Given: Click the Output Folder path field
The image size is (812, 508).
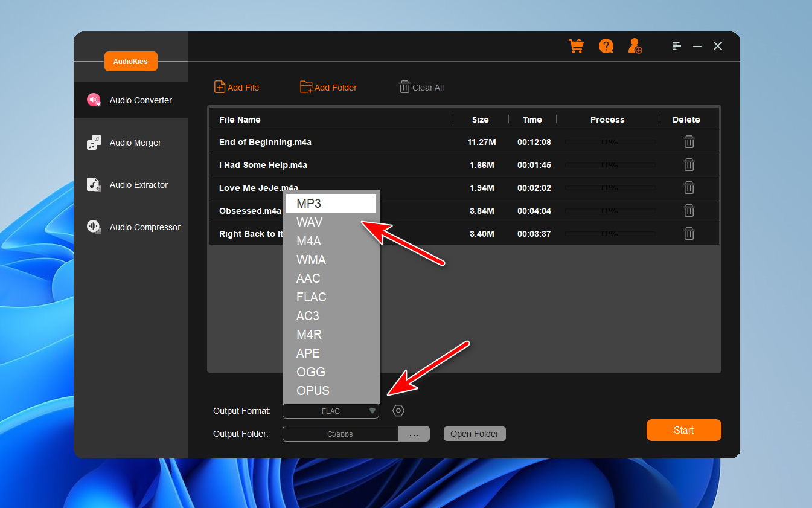Looking at the screenshot, I should (x=340, y=434).
